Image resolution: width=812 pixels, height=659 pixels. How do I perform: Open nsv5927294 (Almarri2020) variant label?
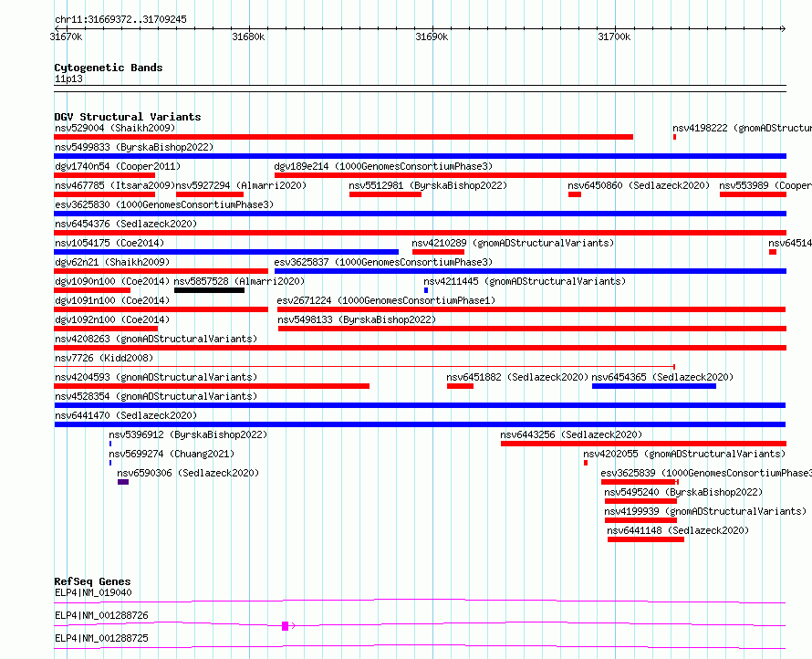(x=241, y=185)
